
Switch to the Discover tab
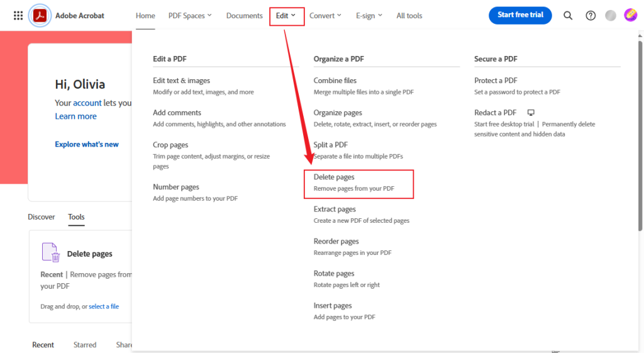tap(41, 216)
